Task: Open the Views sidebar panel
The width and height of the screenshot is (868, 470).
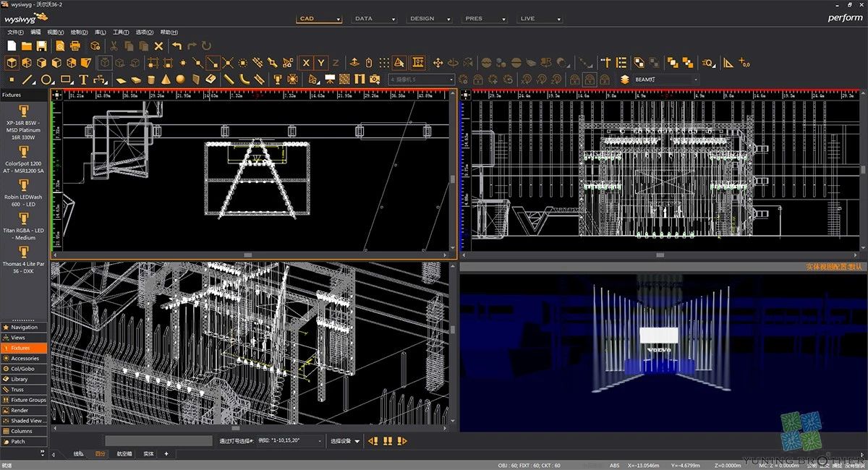Action: point(24,338)
